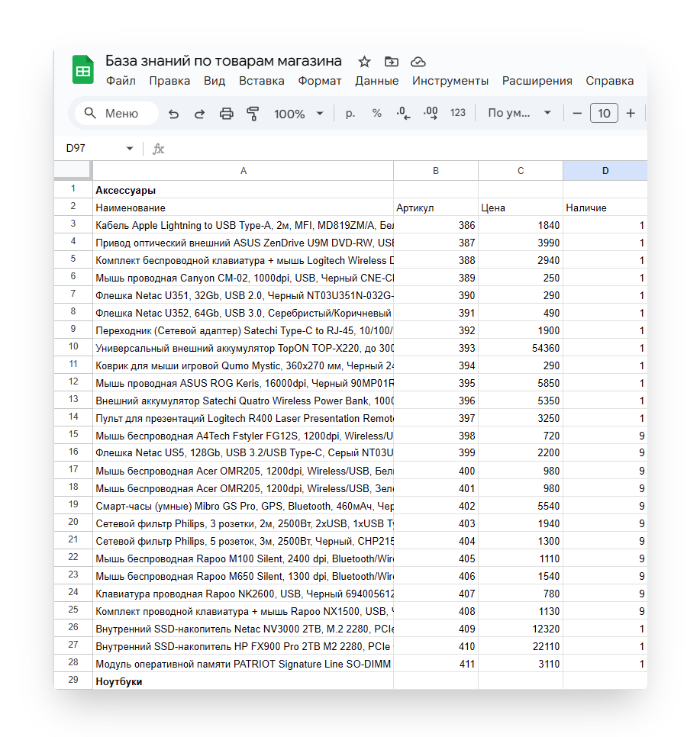Click the move-to-folder icon
This screenshot has width=700, height=737.
point(391,62)
